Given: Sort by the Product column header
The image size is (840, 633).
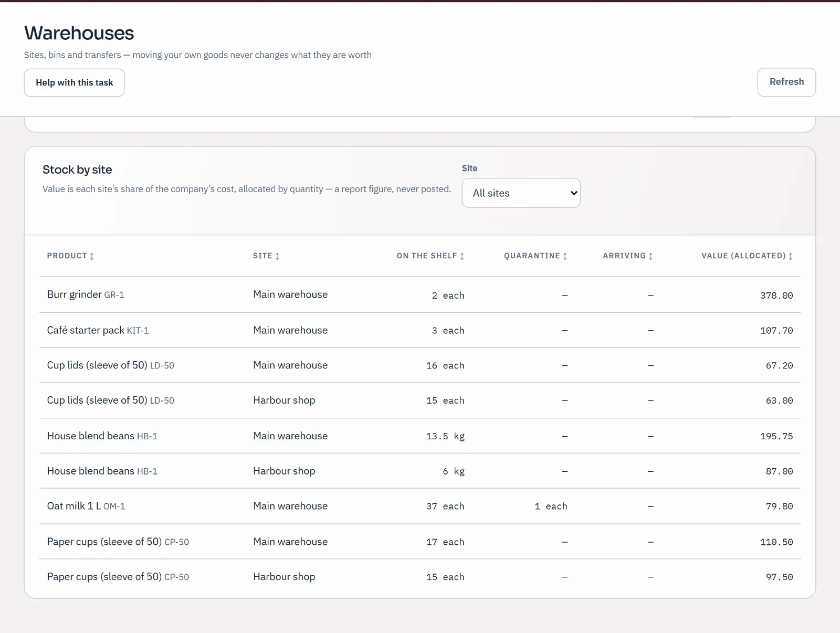Looking at the screenshot, I should coord(70,256).
